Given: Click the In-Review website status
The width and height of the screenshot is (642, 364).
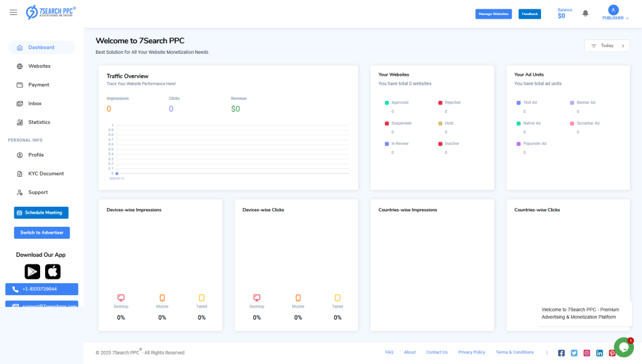Looking at the screenshot, I should click(x=400, y=143).
